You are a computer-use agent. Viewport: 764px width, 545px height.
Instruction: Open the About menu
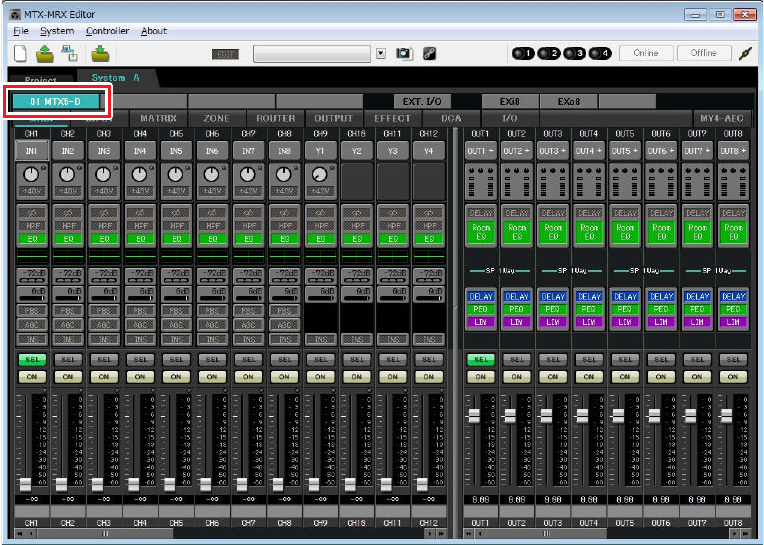(x=154, y=31)
